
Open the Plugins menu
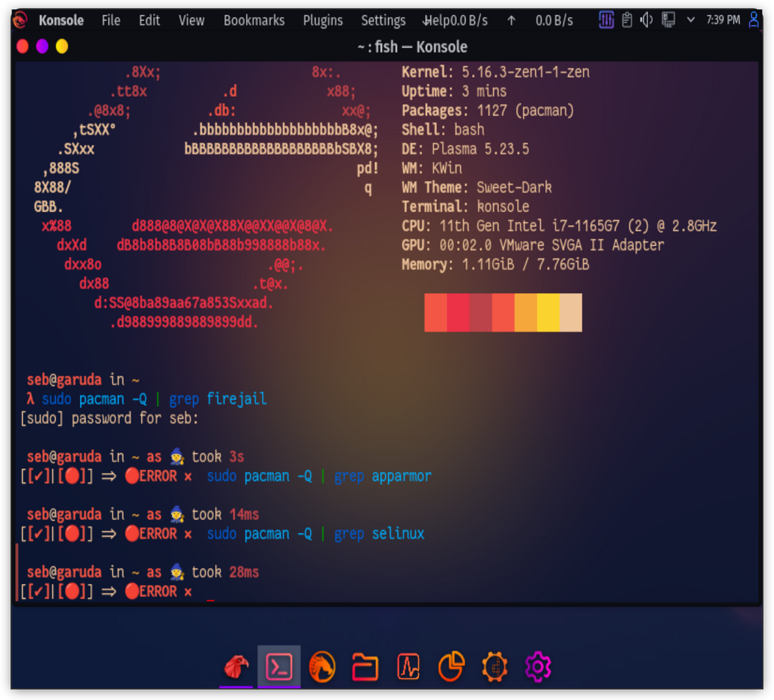pos(322,21)
